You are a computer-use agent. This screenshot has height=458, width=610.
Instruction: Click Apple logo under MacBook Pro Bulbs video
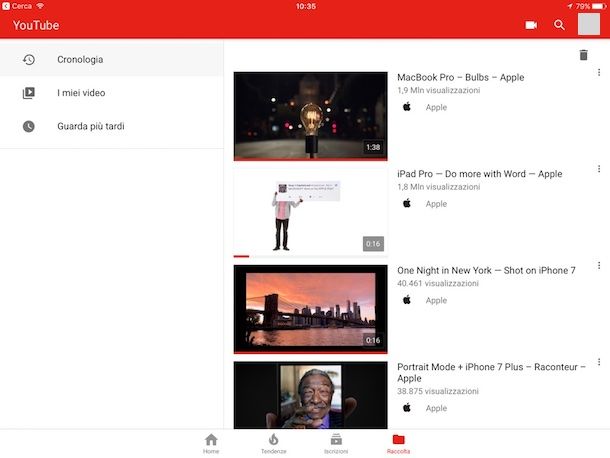[x=407, y=107]
